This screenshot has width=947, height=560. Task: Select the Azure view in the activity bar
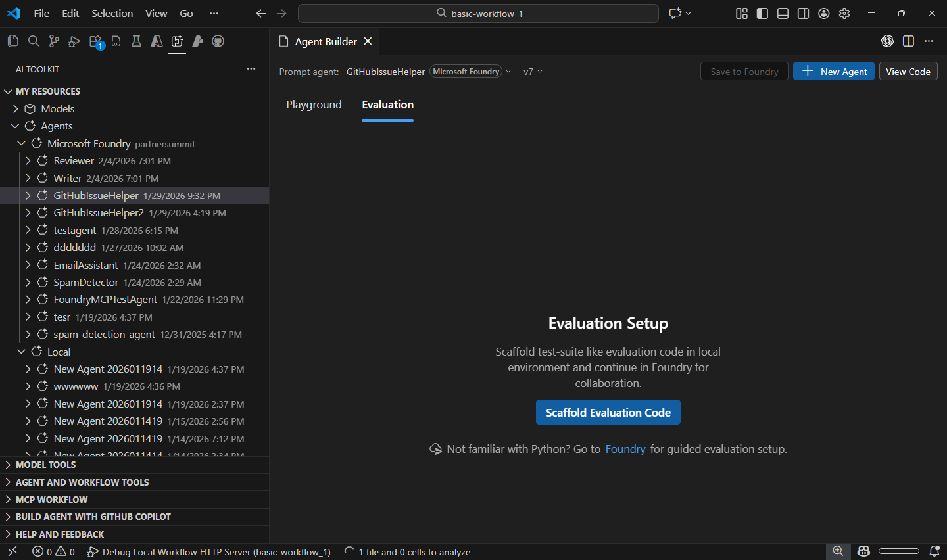(x=156, y=41)
